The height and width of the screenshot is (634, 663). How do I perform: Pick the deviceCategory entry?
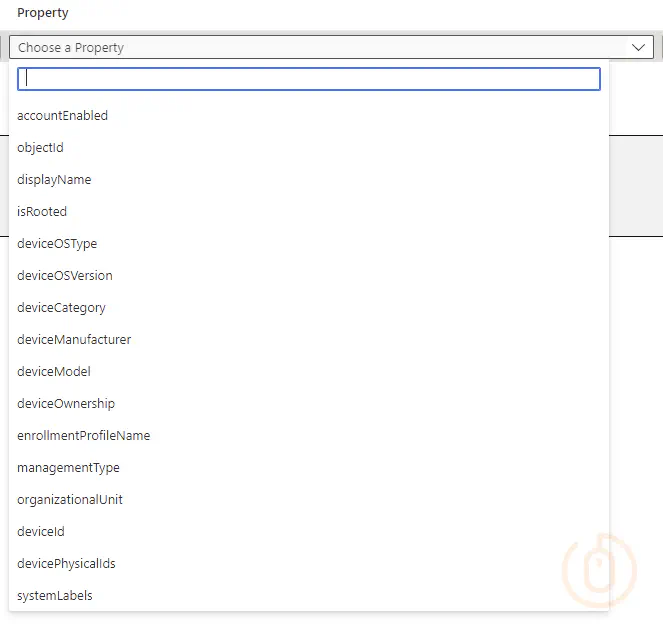click(x=61, y=308)
